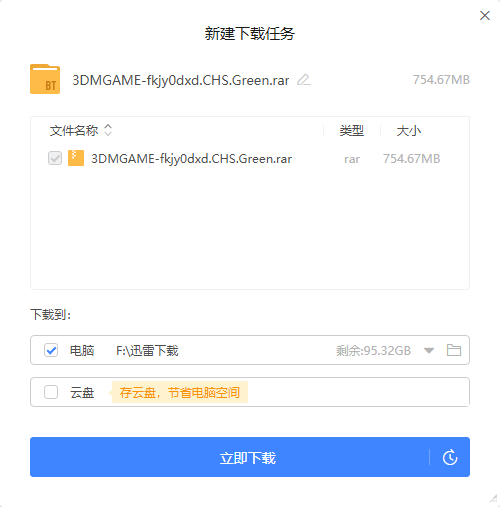Toggle checkbox for 3DMGAME rar file row
500x507 pixels.
55,158
